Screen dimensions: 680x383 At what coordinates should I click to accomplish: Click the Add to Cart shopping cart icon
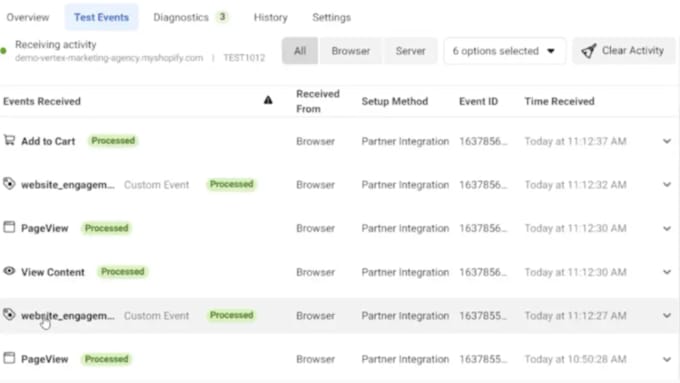click(9, 140)
